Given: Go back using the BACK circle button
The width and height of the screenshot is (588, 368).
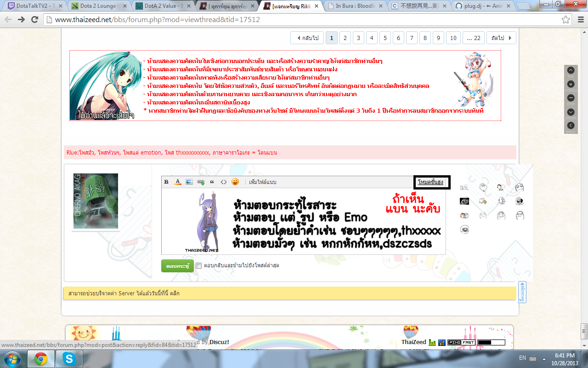Looking at the screenshot, I should (x=571, y=126).
